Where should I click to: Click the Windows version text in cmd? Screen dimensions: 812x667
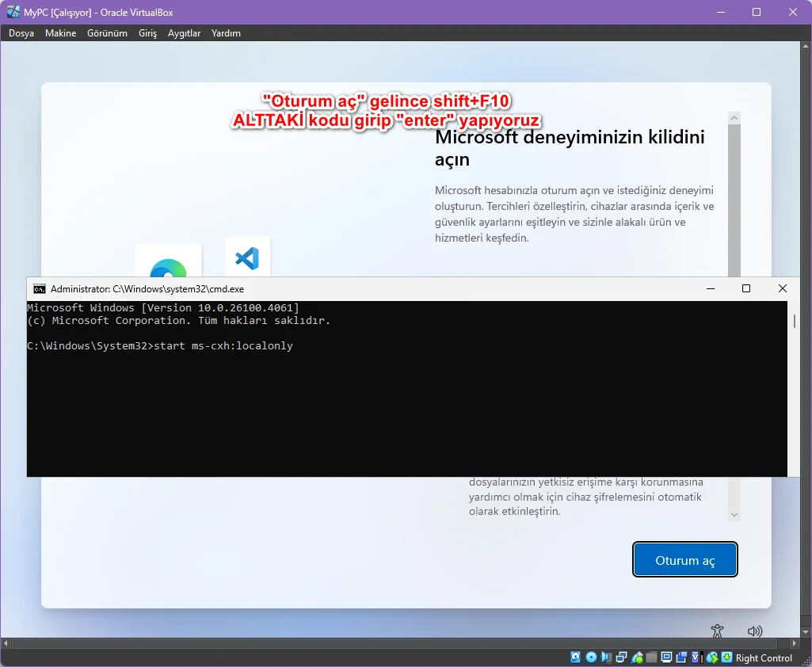click(163, 307)
